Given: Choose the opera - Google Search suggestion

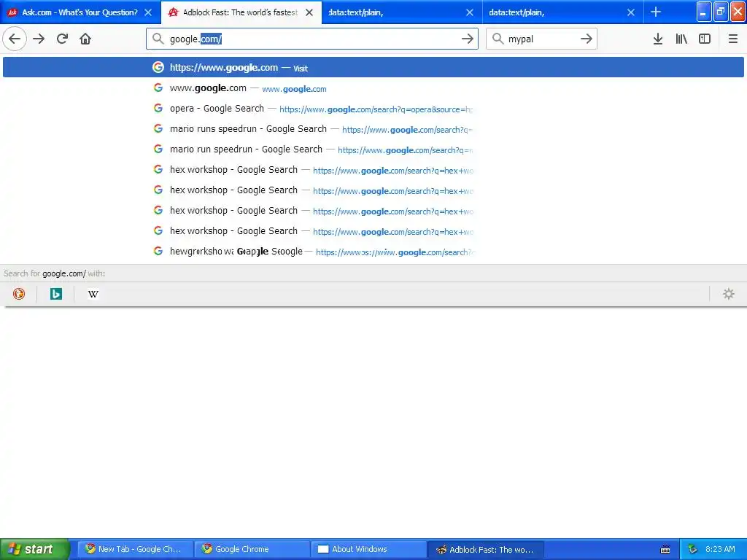Looking at the screenshot, I should click(373, 109).
